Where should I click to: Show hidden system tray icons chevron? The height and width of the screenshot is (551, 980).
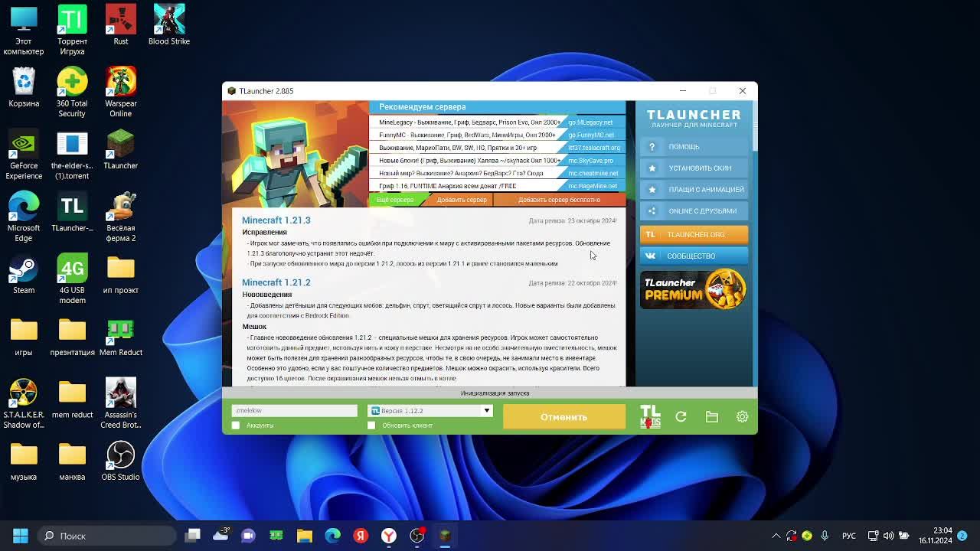[776, 536]
